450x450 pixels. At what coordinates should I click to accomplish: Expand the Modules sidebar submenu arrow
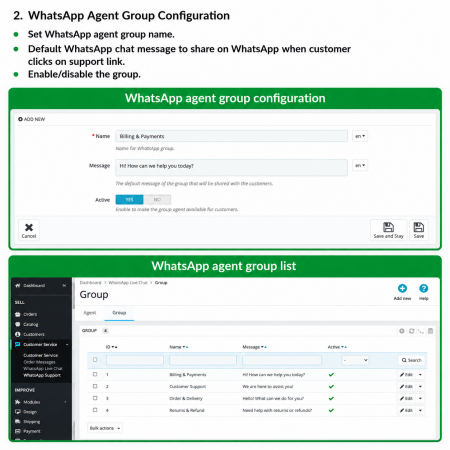click(x=65, y=402)
